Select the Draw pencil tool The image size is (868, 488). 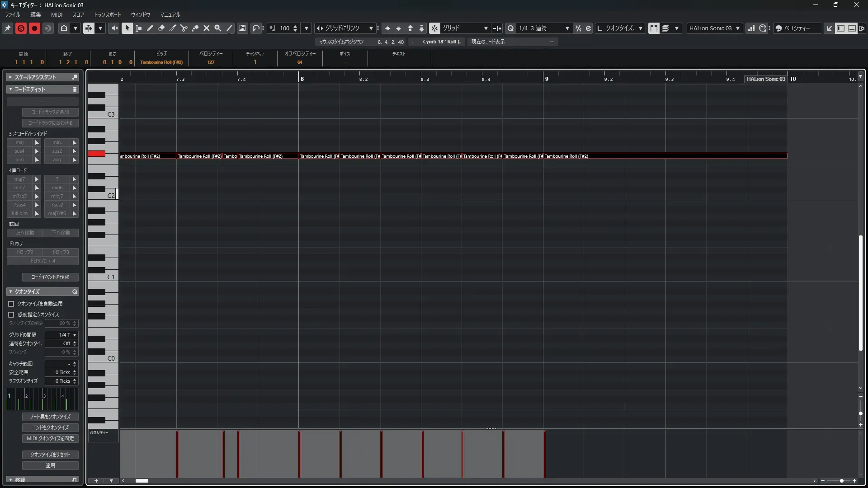click(150, 28)
